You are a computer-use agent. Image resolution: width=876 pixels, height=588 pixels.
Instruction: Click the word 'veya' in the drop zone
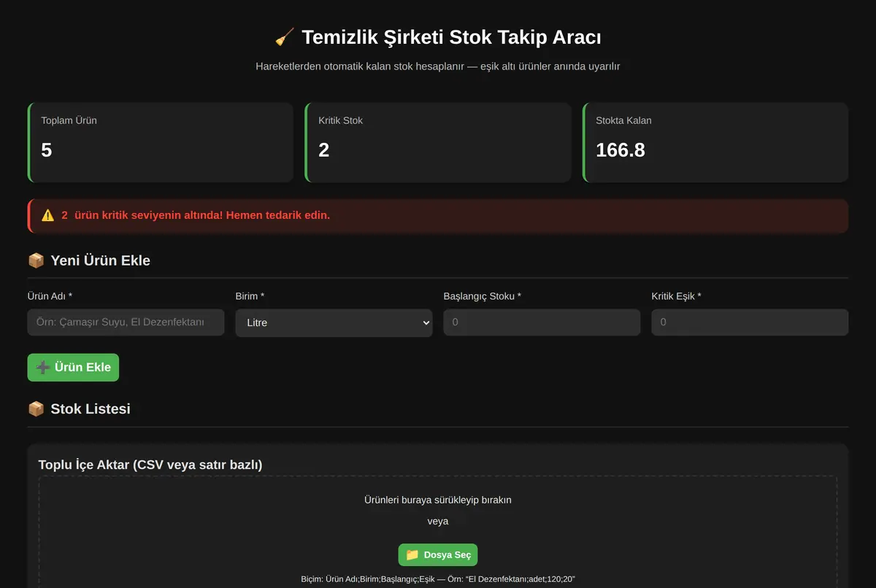click(x=438, y=521)
